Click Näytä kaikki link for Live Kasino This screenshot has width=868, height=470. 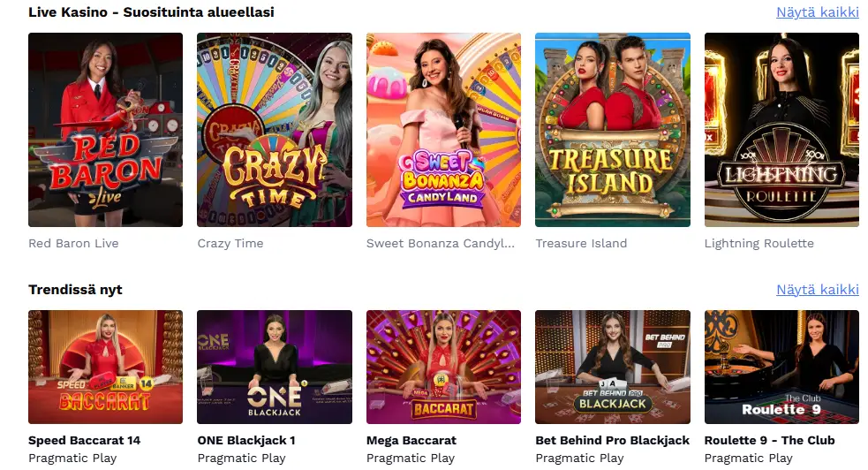coord(818,12)
